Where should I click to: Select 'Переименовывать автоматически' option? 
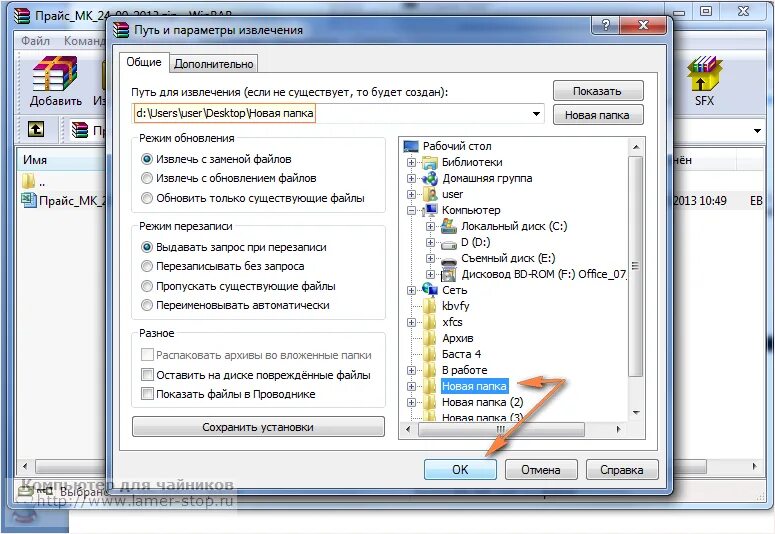pos(147,305)
